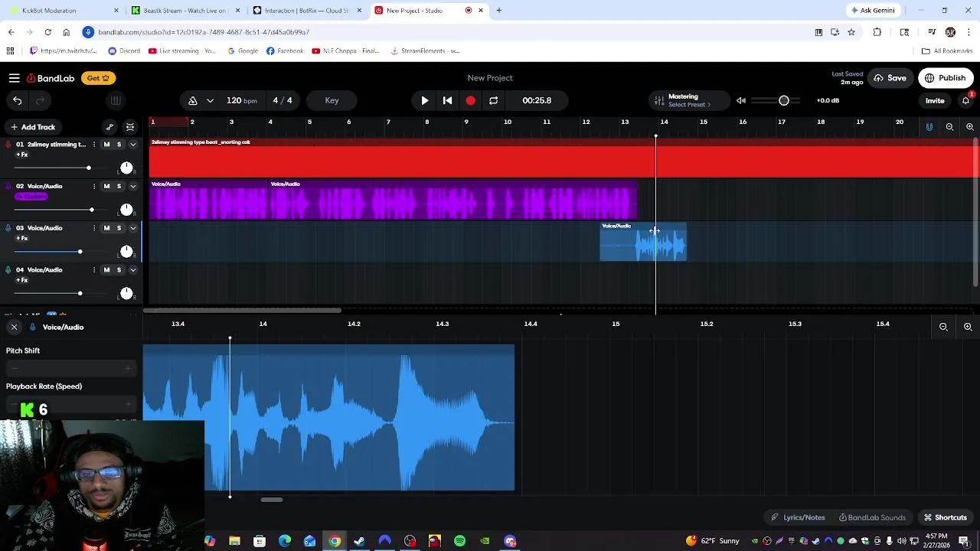
Task: Mute track 03 Voice/Audio
Action: pos(106,228)
